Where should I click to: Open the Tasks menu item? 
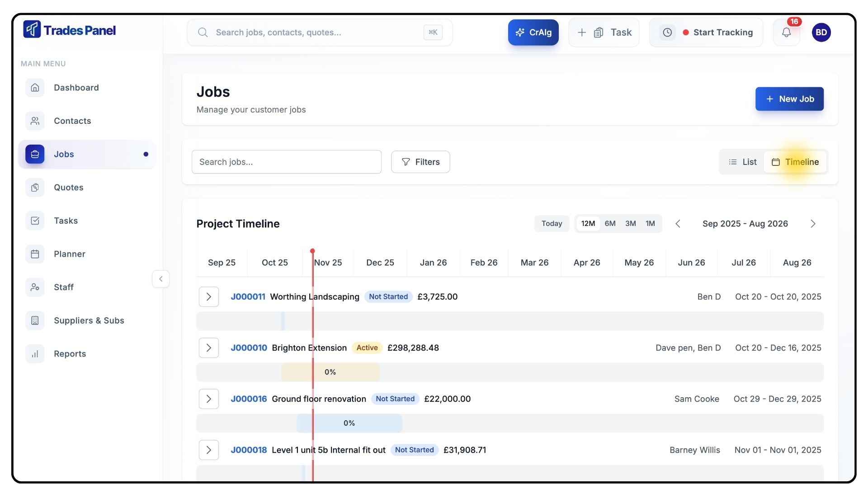click(66, 221)
